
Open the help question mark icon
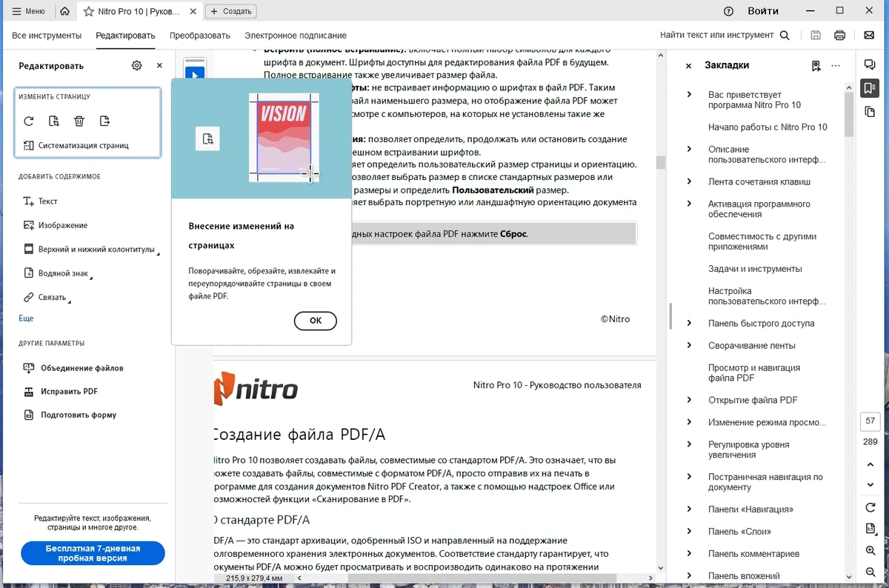tap(728, 11)
